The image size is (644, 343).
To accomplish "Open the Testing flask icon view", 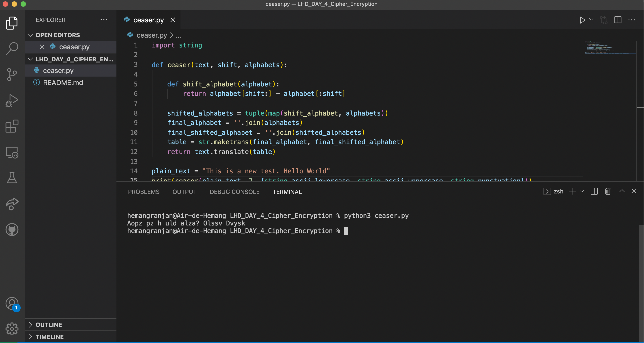I will 12,178.
